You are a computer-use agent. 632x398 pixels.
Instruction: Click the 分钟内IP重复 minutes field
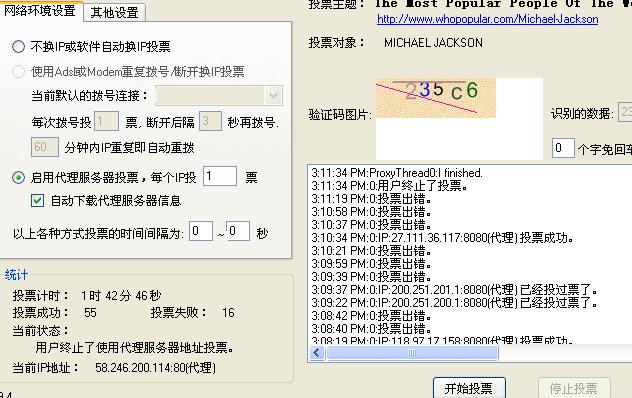(45, 147)
